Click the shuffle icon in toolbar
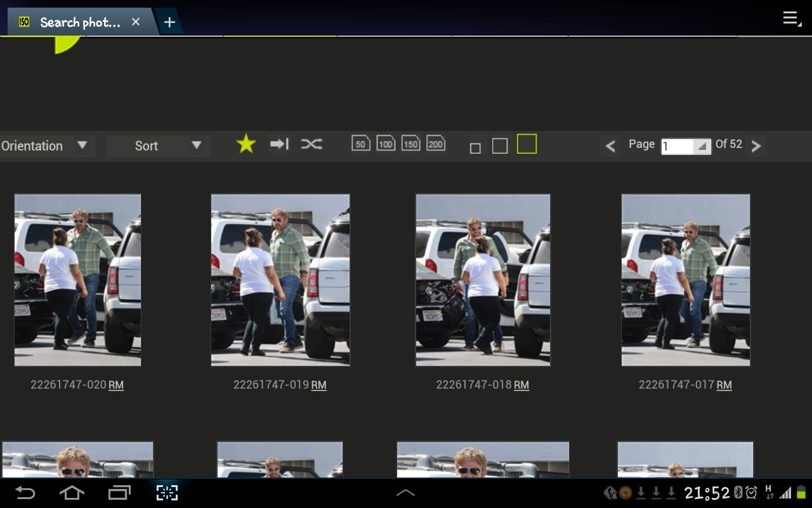This screenshot has width=812, height=508. 311,144
